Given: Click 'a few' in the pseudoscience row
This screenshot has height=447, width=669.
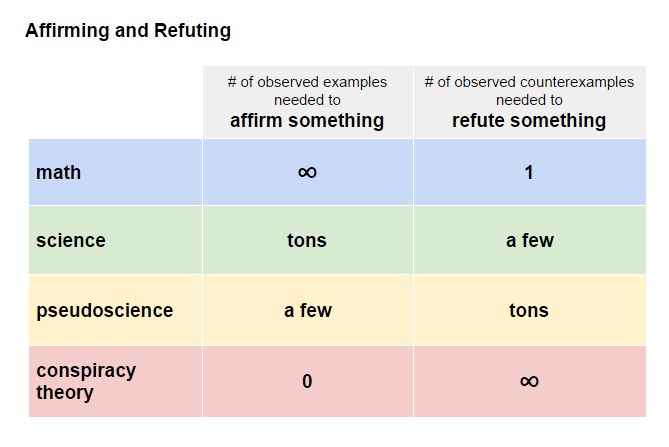Looking at the screenshot, I should [x=308, y=311].
